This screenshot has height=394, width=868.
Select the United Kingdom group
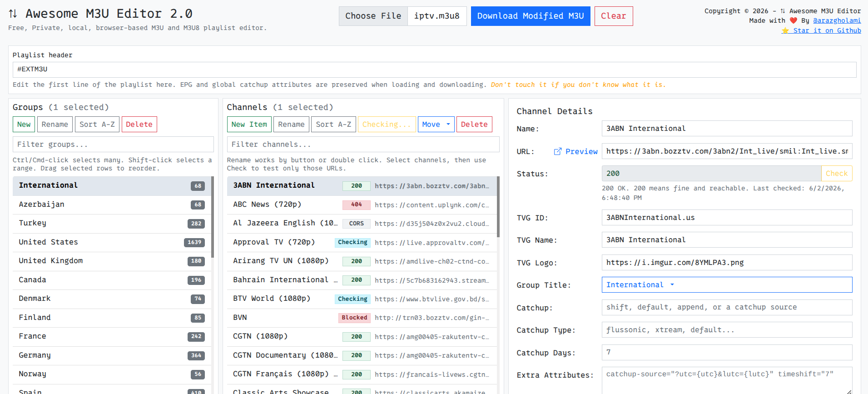(112, 261)
